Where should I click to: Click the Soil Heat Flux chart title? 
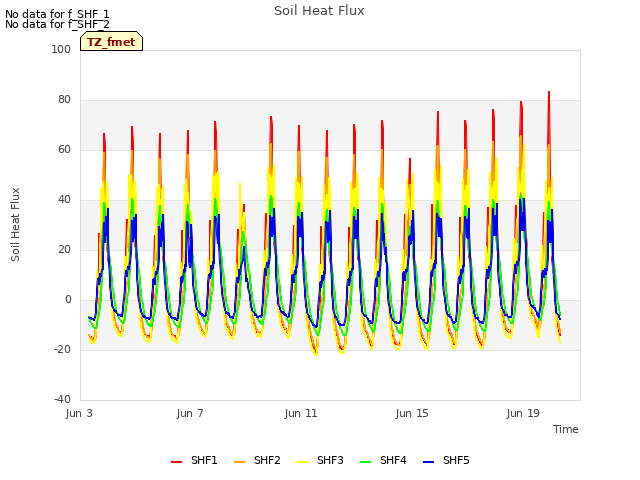(x=319, y=11)
